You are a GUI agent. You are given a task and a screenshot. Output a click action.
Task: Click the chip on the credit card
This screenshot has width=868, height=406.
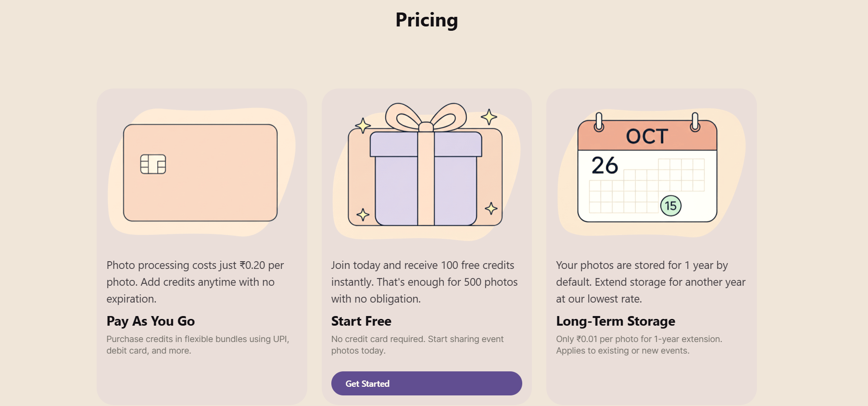[x=153, y=164]
